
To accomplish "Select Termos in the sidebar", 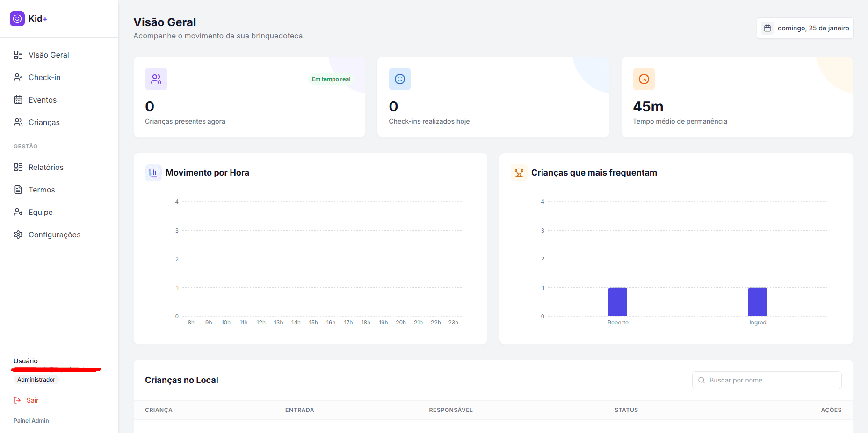I will [x=42, y=190].
